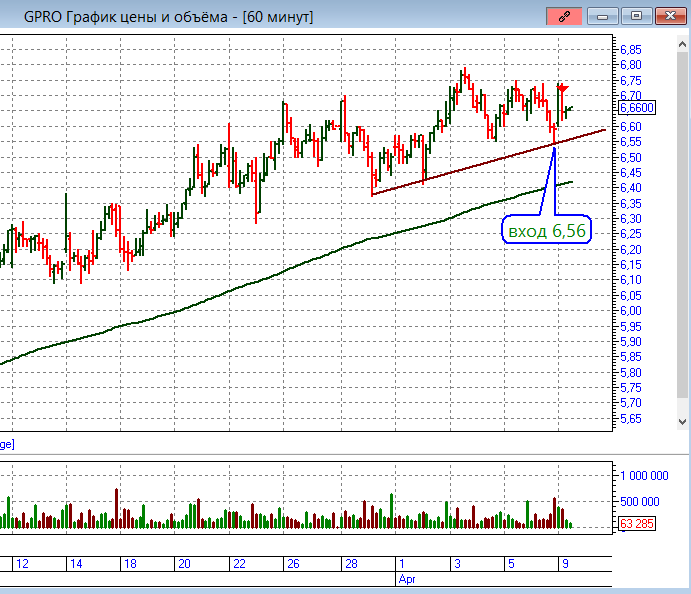This screenshot has height=594, width=691.
Task: Click date 18 on the time axis
Action: point(130,564)
